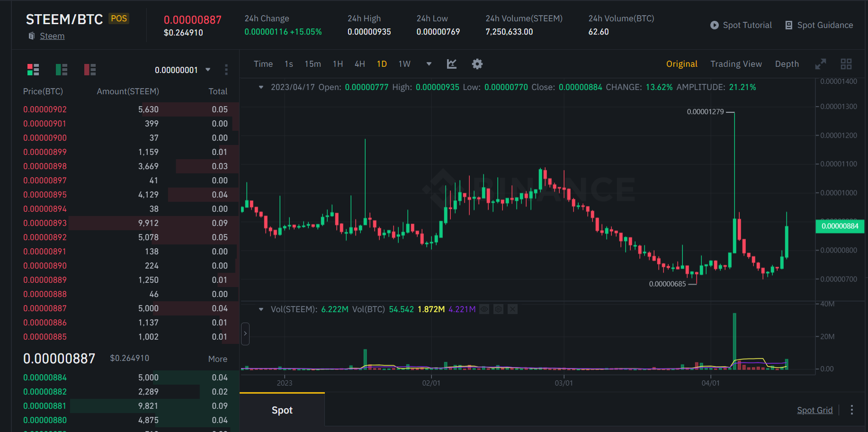Open multi-chart grid layout
868x432 pixels.
point(846,64)
